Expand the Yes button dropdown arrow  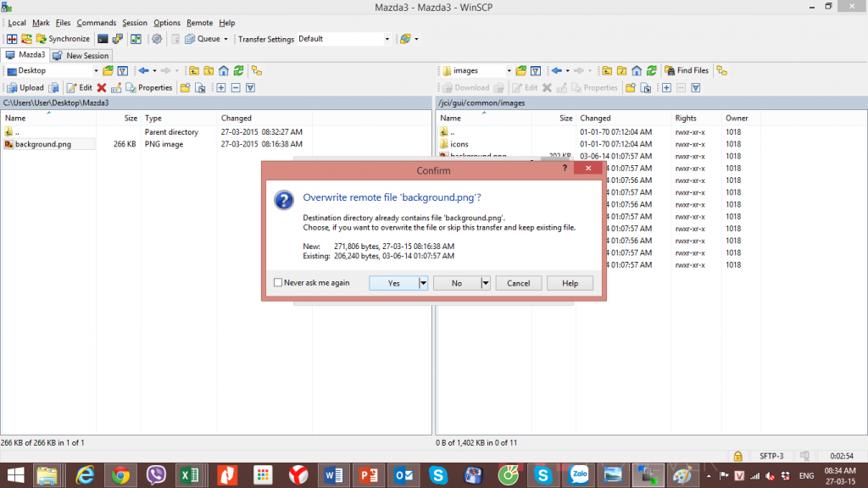point(423,283)
